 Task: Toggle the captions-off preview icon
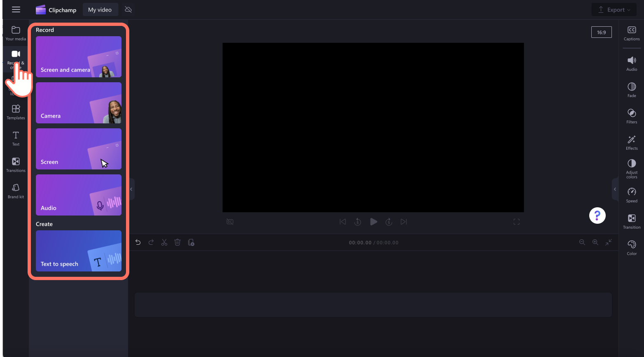[x=230, y=222]
